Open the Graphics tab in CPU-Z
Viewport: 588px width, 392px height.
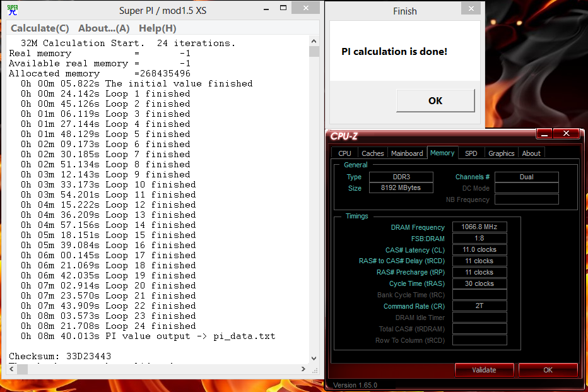pos(501,153)
